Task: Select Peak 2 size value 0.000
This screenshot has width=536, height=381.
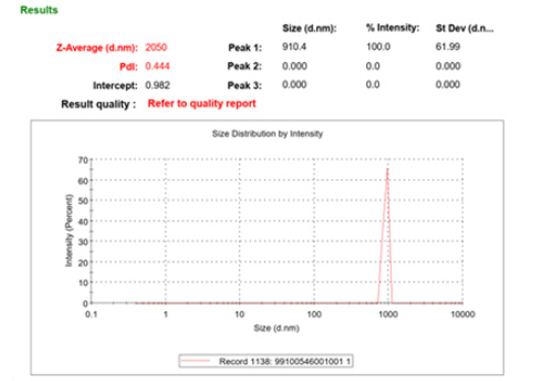Action: click(294, 66)
